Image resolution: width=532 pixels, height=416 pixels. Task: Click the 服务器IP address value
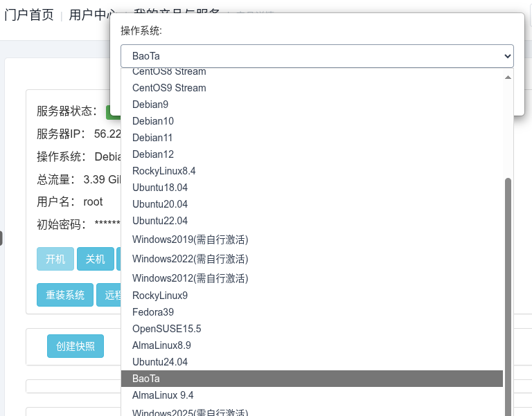pyautogui.click(x=107, y=134)
